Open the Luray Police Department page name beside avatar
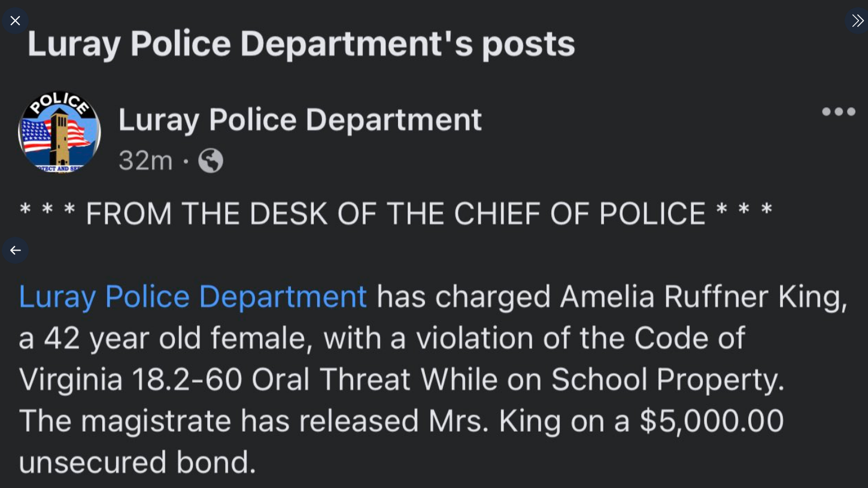Image resolution: width=868 pixels, height=488 pixels. point(299,120)
